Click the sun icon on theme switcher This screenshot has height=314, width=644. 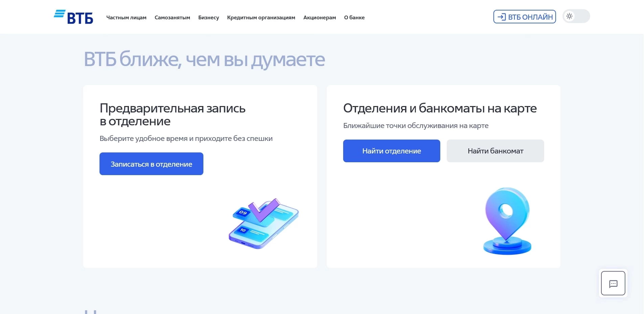[x=569, y=16]
